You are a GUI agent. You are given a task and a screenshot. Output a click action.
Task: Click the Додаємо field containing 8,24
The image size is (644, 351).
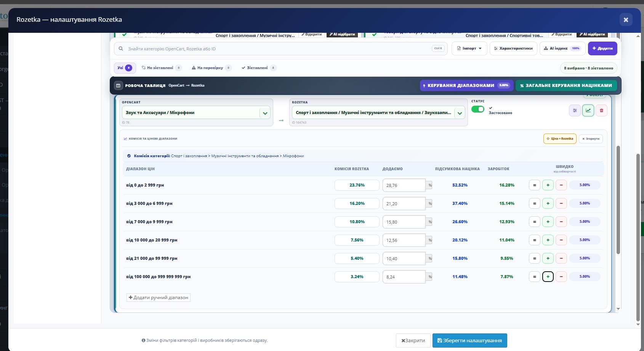tap(404, 277)
